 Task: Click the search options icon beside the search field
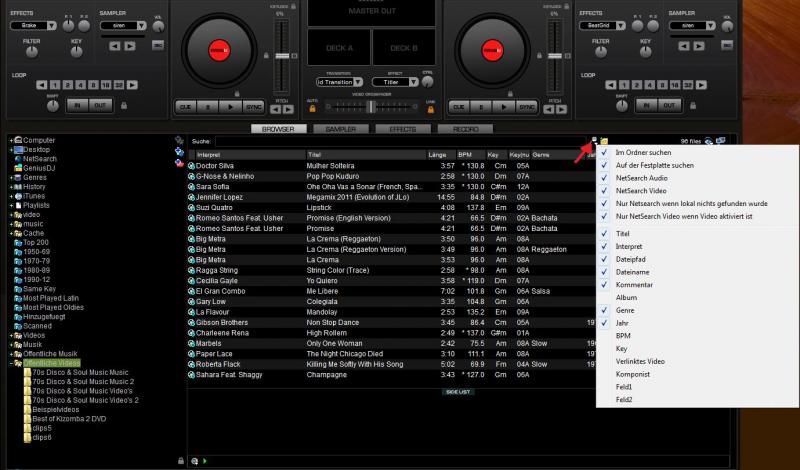pyautogui.click(x=593, y=141)
